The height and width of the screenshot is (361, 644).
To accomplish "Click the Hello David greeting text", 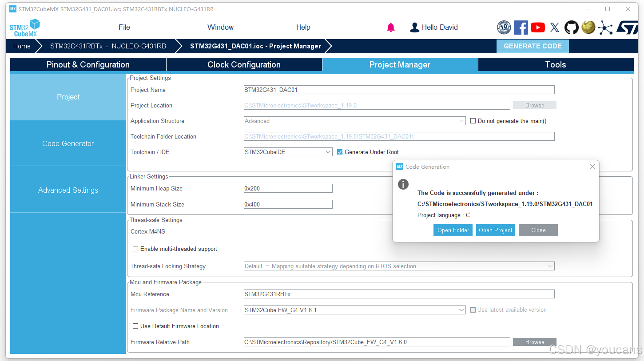I will (x=440, y=28).
